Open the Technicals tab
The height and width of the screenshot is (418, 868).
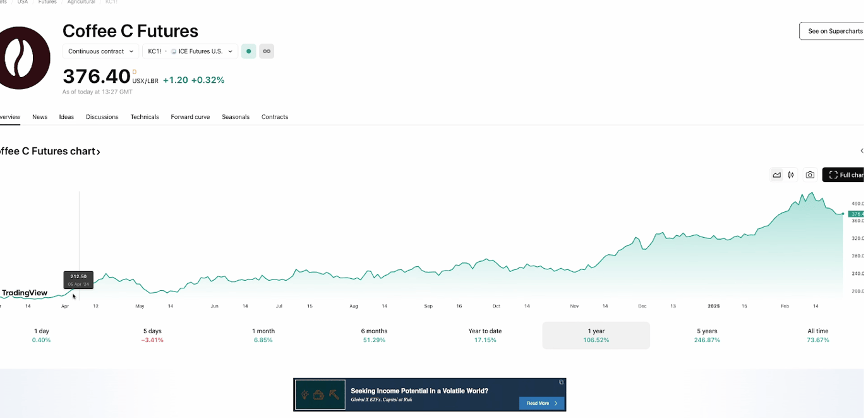(145, 117)
